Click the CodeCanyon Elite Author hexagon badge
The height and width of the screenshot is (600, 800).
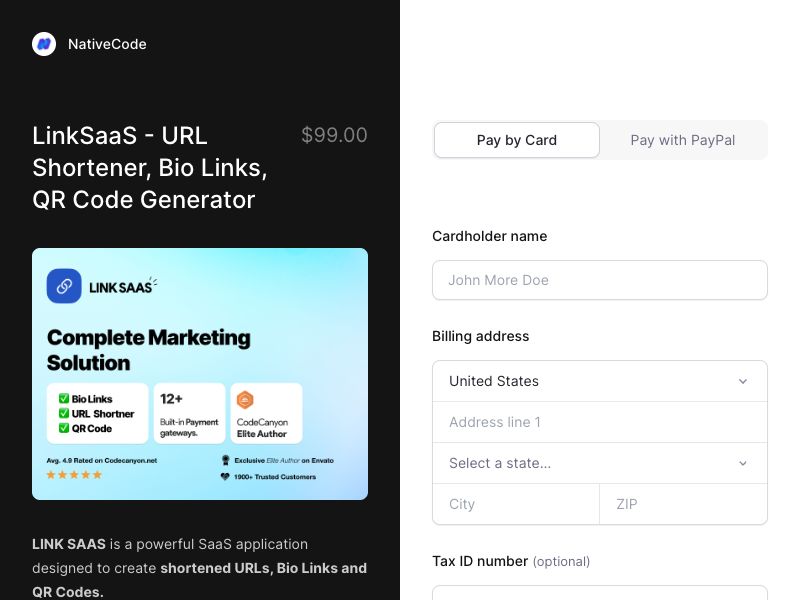click(244, 399)
